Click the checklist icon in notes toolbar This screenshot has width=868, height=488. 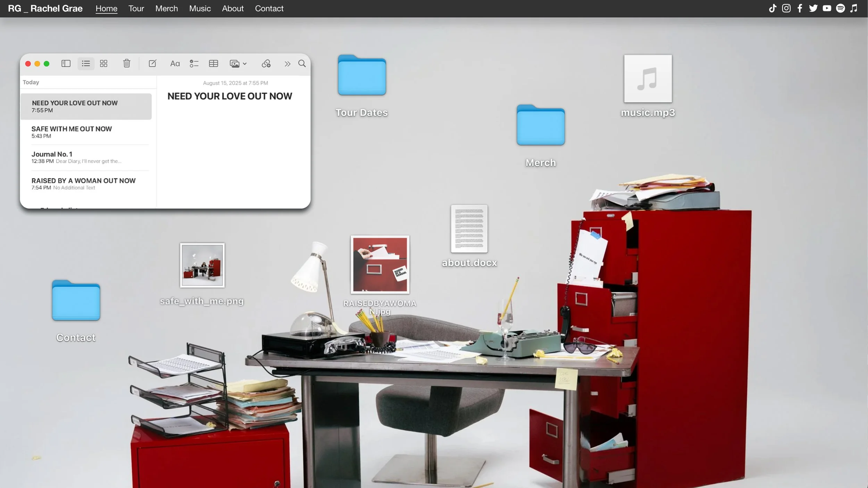coord(194,64)
